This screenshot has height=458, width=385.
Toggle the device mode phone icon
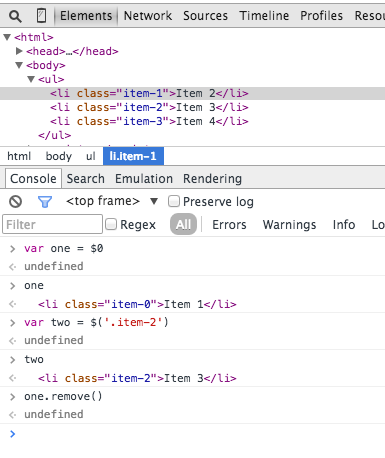[41, 16]
